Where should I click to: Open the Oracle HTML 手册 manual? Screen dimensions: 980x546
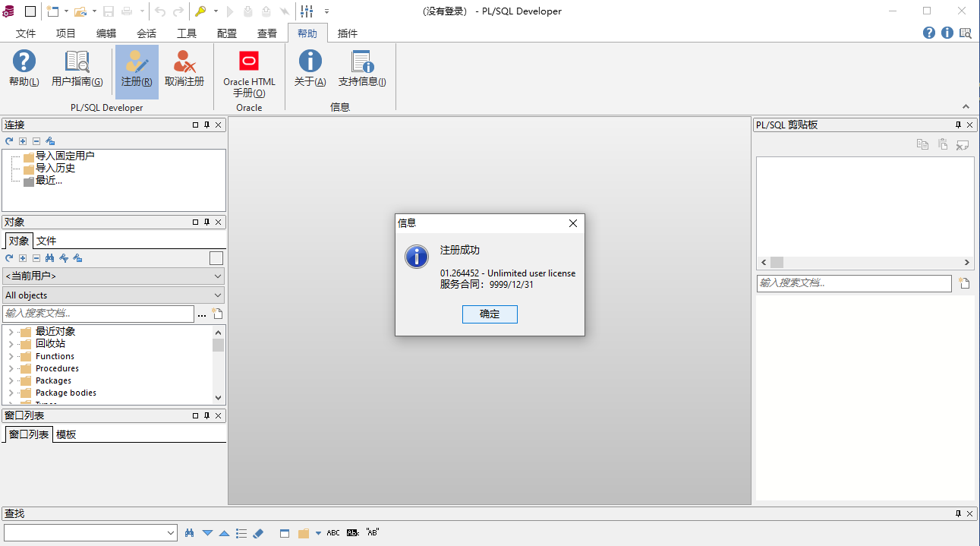[x=249, y=62]
